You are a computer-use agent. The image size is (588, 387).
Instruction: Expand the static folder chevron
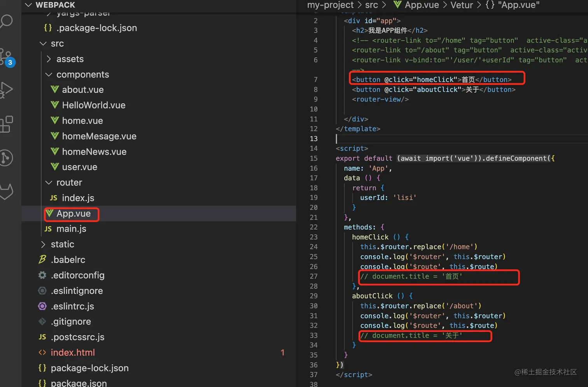point(43,244)
